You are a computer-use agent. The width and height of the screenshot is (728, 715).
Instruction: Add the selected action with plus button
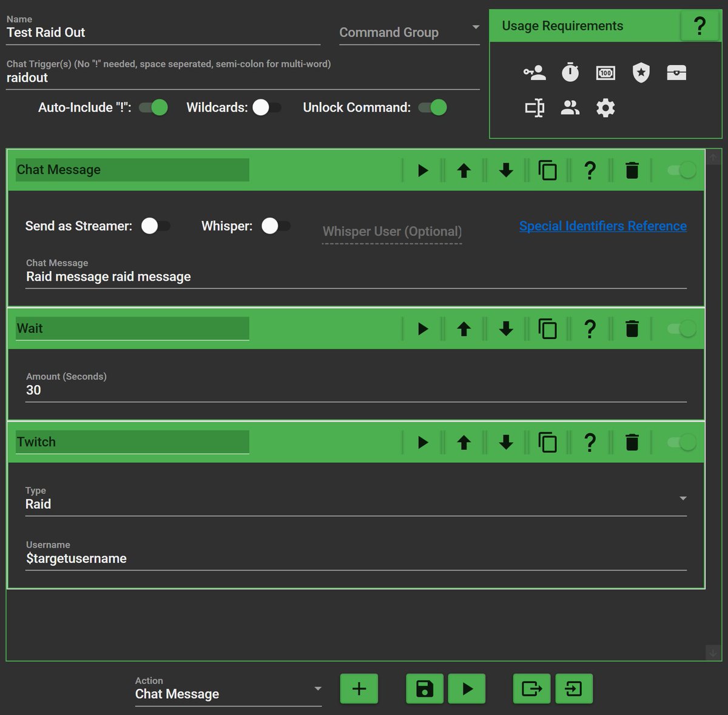tap(359, 689)
